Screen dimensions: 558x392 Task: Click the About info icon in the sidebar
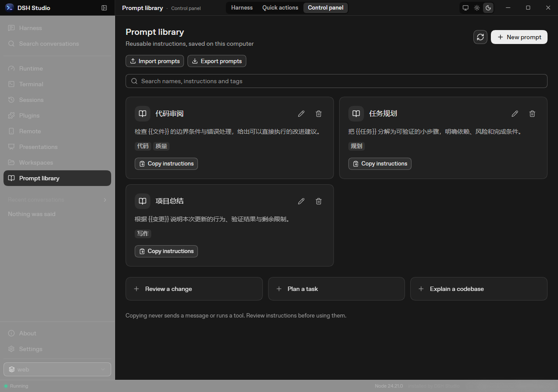(x=11, y=333)
